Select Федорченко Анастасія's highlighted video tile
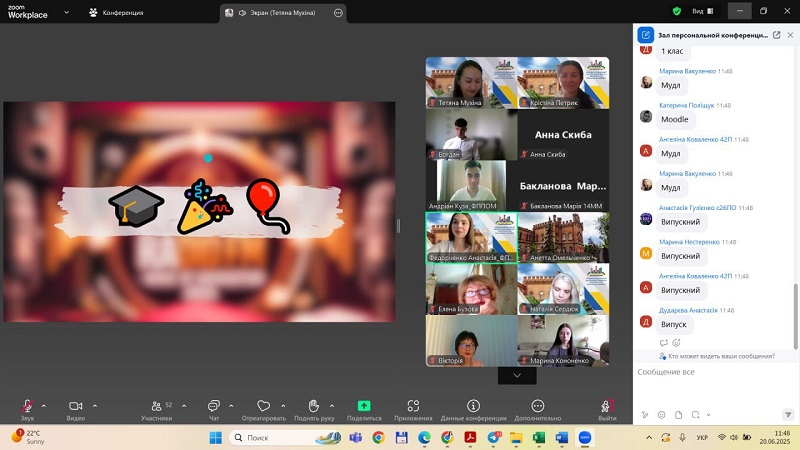Viewport: 800px width, 450px height. [471, 238]
